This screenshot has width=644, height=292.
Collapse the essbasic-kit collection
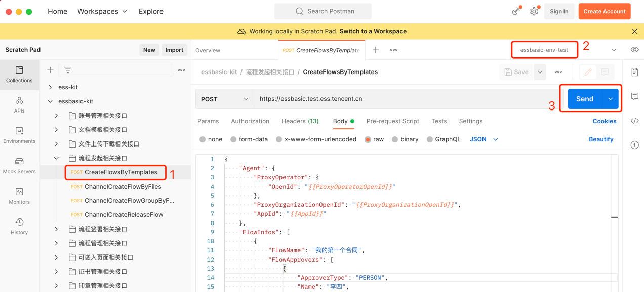click(50, 101)
